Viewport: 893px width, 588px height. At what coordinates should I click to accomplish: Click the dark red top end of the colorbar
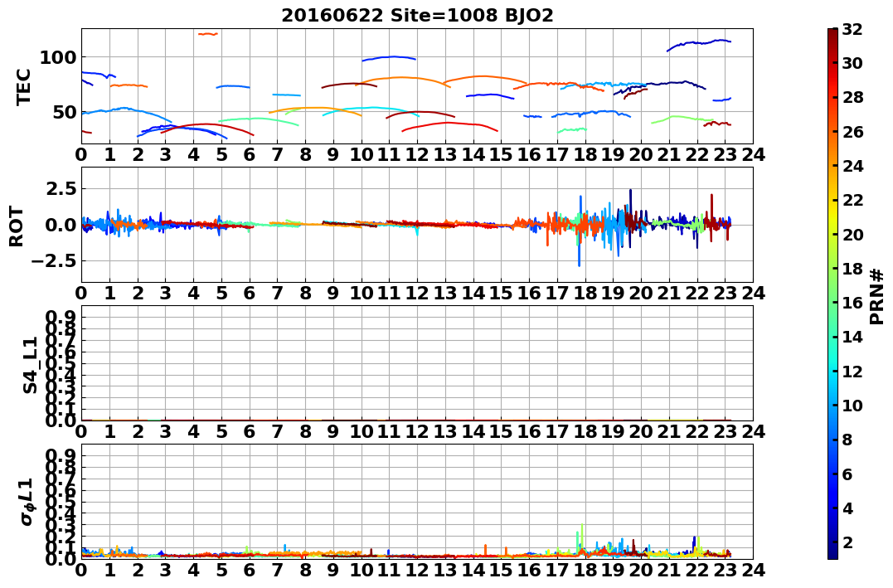coord(832,34)
